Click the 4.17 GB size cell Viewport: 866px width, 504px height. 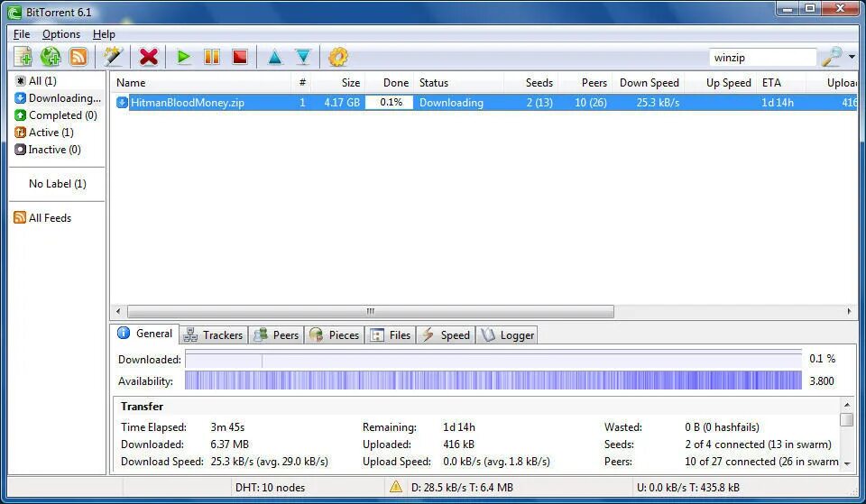coord(342,103)
